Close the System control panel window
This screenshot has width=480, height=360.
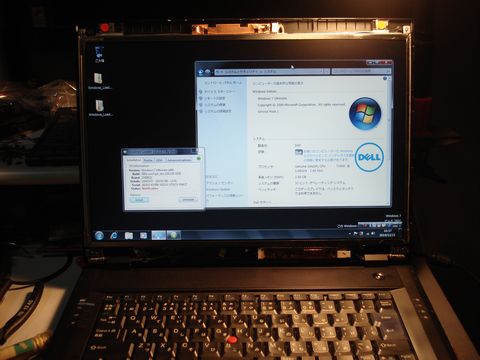[x=386, y=62]
